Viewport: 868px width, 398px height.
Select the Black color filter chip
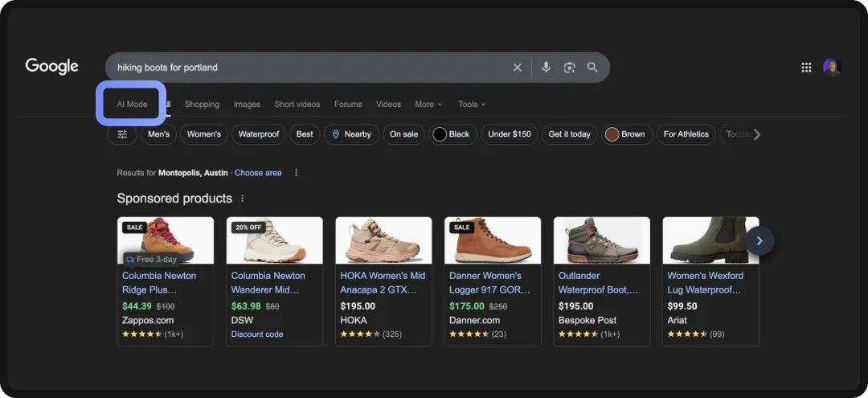coord(452,134)
